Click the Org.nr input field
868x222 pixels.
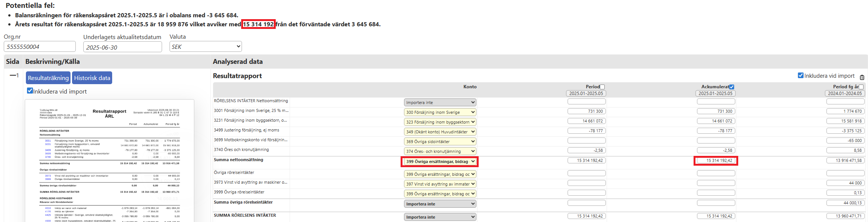click(x=39, y=47)
